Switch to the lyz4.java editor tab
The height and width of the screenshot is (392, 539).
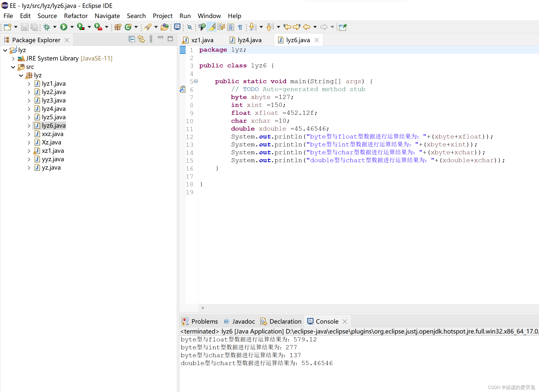[249, 40]
